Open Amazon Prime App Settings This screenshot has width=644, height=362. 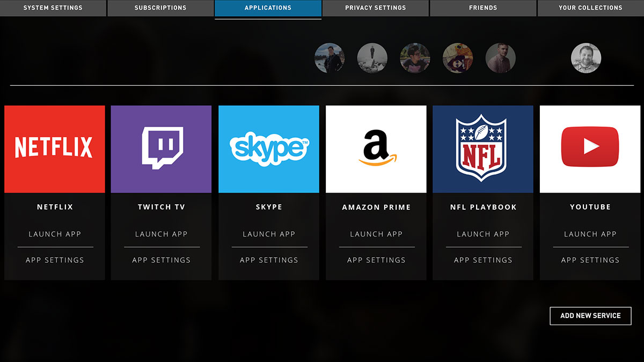(376, 260)
